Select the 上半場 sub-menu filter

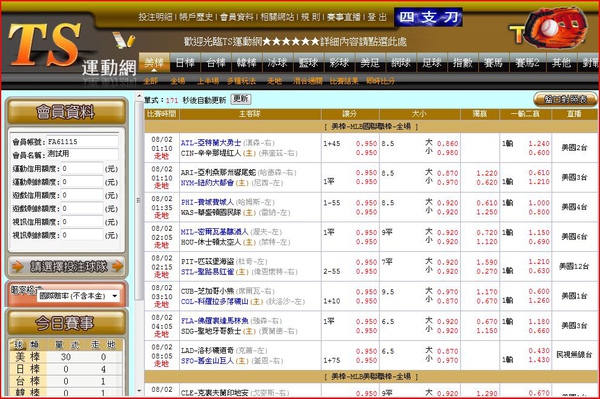[208, 81]
